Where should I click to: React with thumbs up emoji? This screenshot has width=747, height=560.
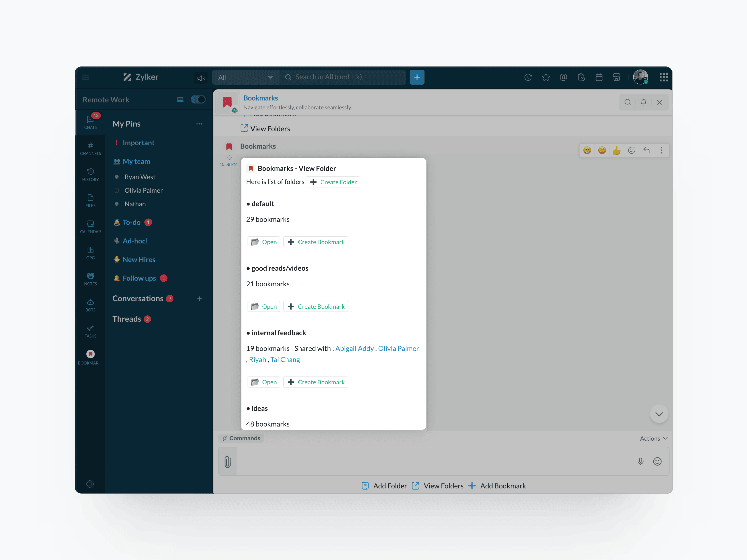coord(616,151)
